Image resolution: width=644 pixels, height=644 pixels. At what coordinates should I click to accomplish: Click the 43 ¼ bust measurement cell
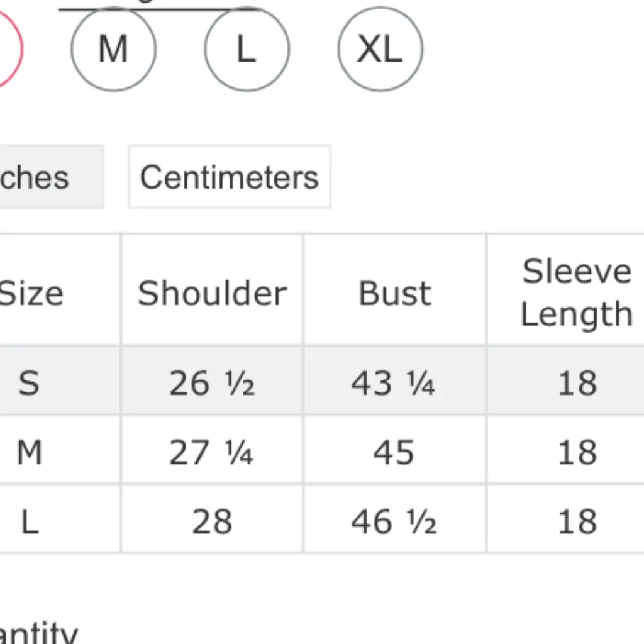pyautogui.click(x=394, y=382)
